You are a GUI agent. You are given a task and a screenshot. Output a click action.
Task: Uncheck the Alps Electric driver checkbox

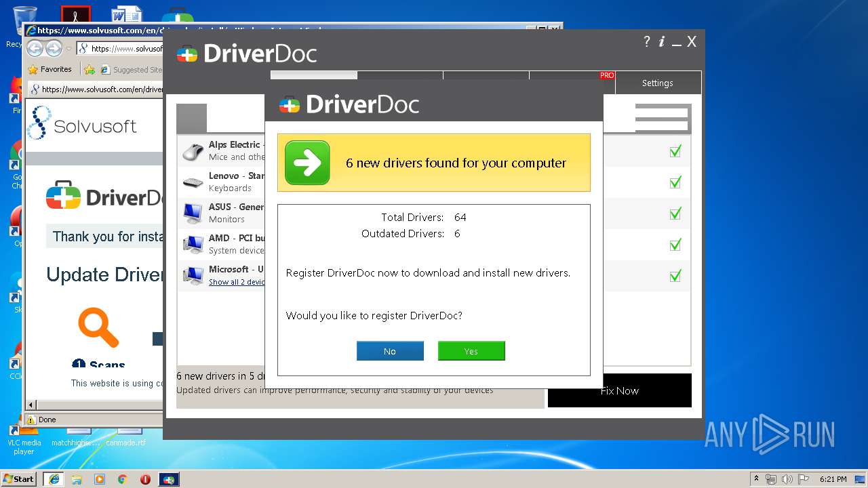coord(675,151)
